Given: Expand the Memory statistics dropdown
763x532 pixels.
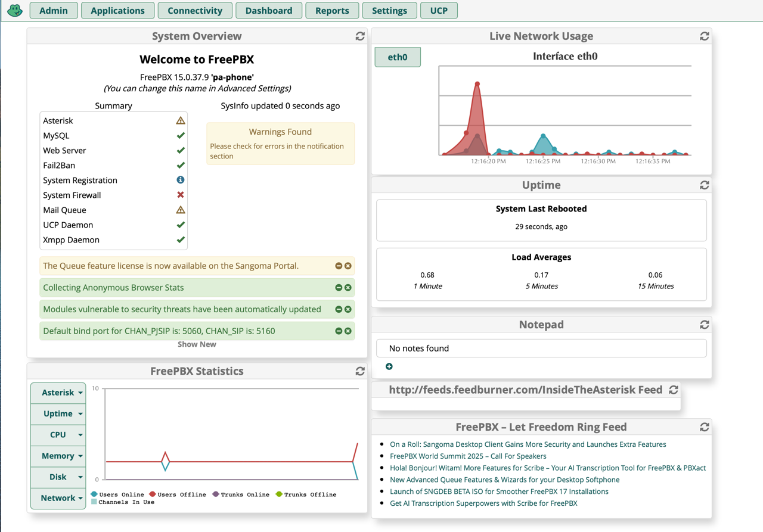Looking at the screenshot, I should [x=58, y=456].
